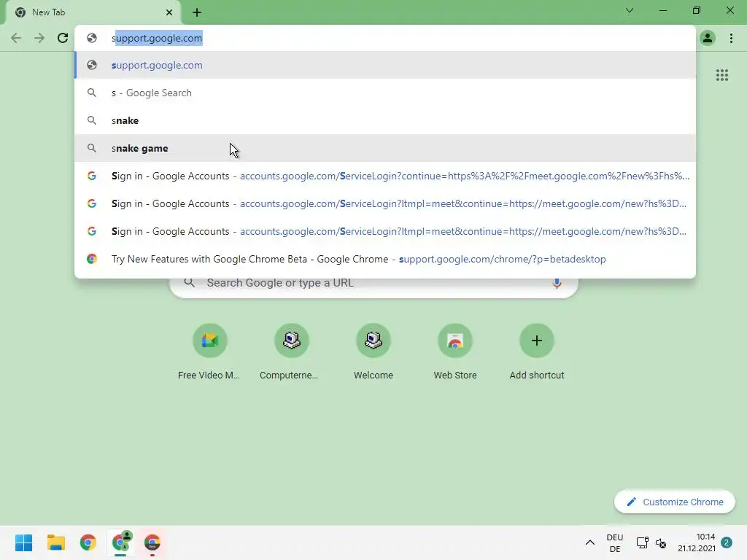Image resolution: width=747 pixels, height=560 pixels.
Task: Click the browser Back arrow
Action: tap(16, 38)
